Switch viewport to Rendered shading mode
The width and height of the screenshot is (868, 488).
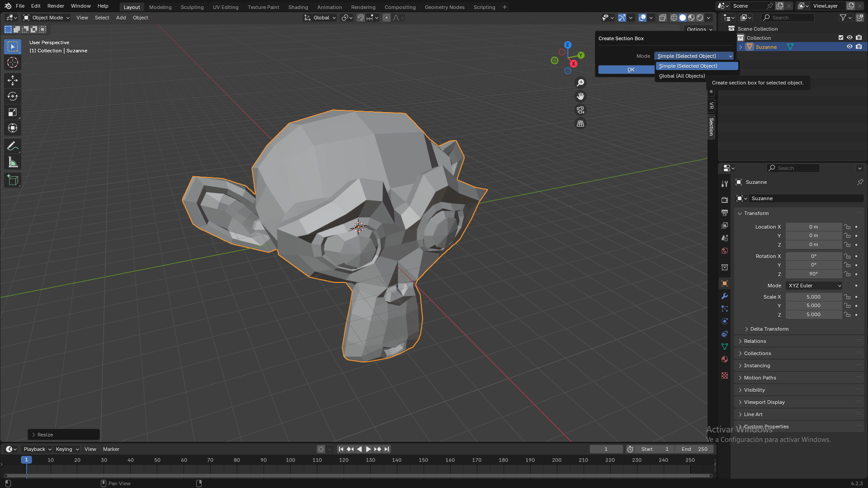(700, 18)
